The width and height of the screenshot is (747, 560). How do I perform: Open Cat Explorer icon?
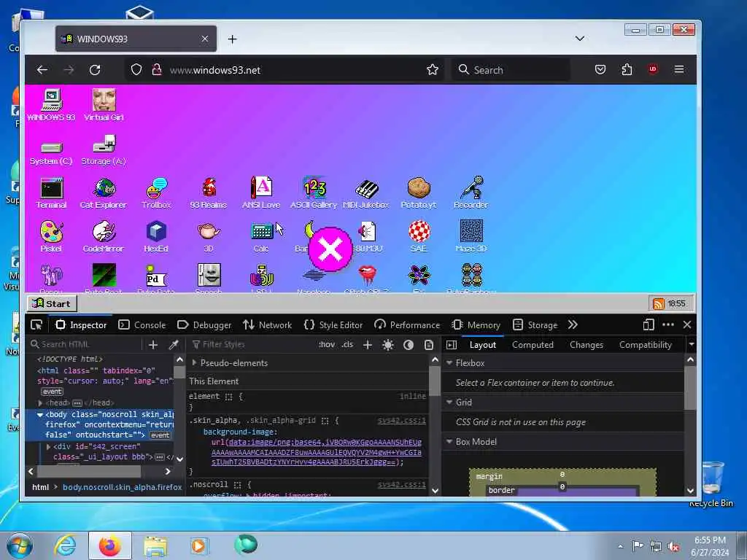click(104, 192)
